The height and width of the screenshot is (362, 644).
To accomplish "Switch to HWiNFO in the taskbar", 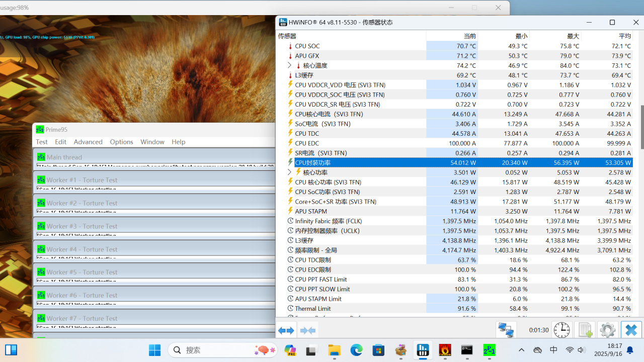I will point(423,350).
